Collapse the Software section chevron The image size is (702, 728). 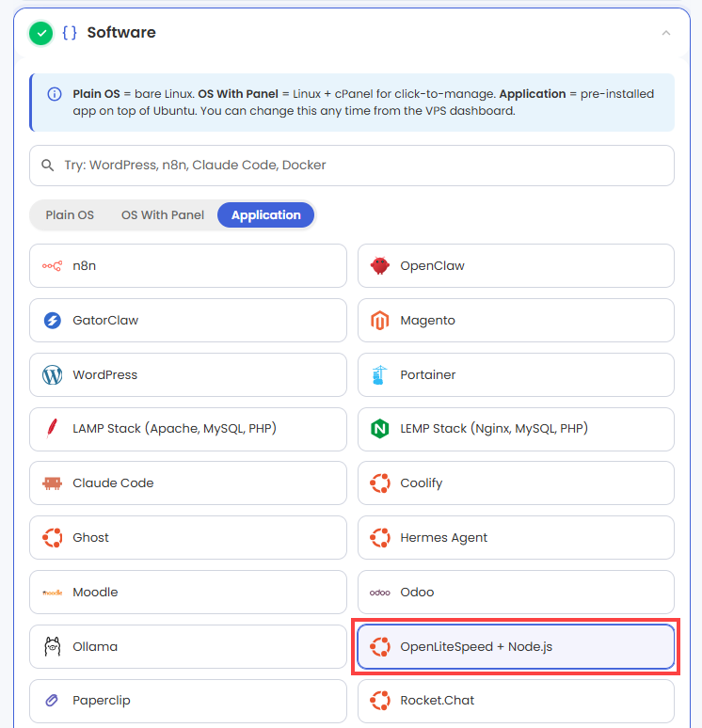click(x=665, y=33)
